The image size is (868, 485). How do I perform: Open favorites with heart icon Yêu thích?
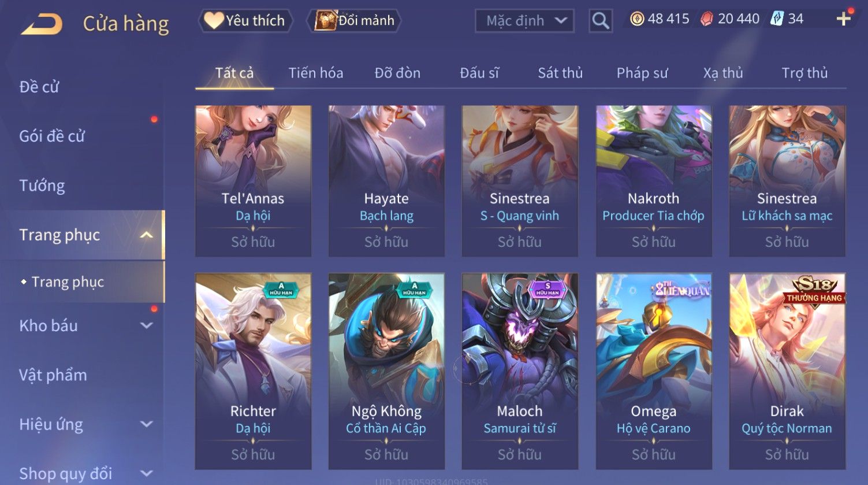tap(245, 21)
